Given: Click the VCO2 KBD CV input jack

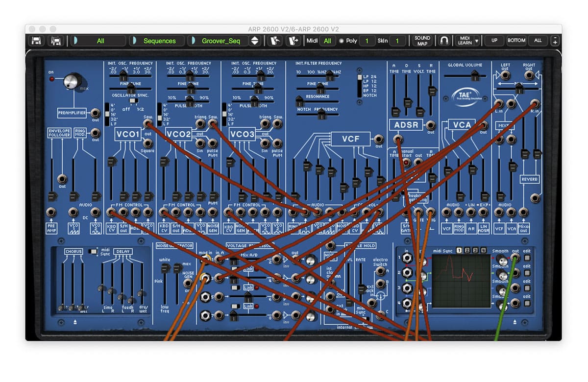Looking at the screenshot, I should (163, 212).
